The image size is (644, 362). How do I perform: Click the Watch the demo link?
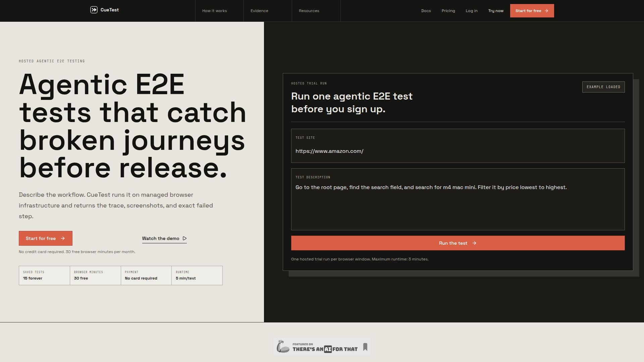pyautogui.click(x=164, y=238)
